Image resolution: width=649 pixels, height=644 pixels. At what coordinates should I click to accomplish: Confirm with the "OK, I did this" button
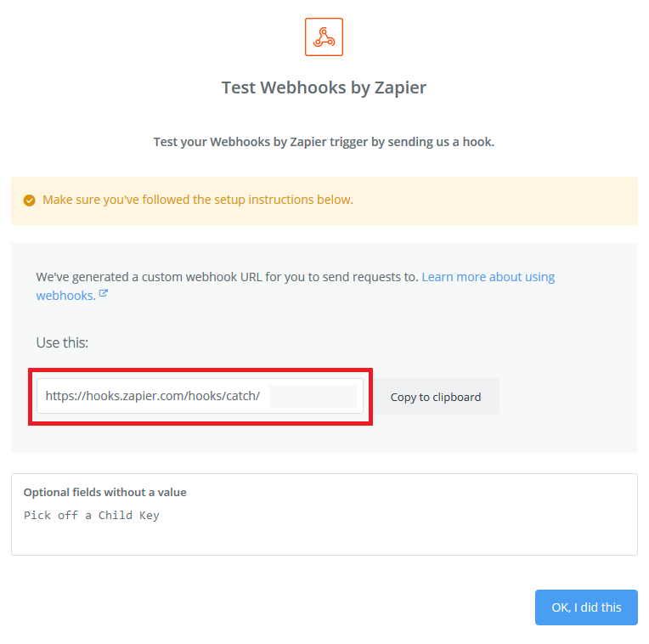click(x=586, y=607)
